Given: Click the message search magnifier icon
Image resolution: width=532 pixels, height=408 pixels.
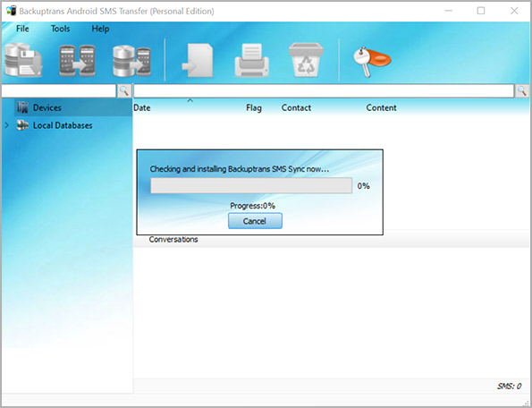Looking at the screenshot, I should 522,91.
